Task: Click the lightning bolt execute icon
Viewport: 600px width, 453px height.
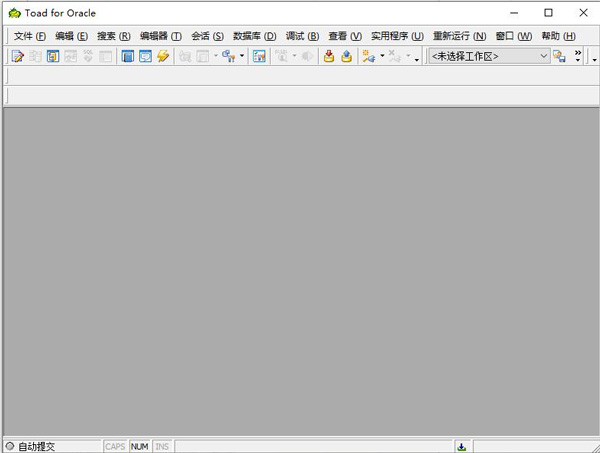Action: pyautogui.click(x=163, y=57)
